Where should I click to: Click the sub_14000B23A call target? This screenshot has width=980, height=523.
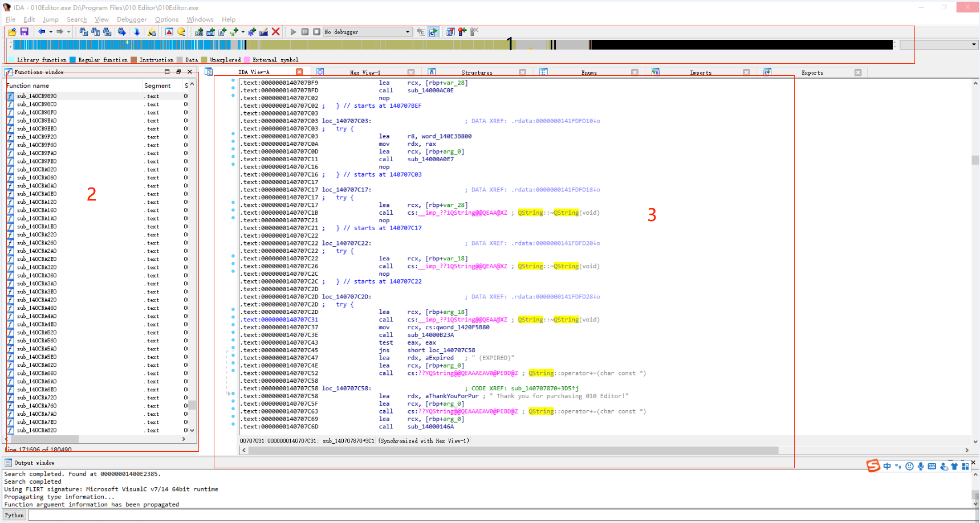(430, 335)
